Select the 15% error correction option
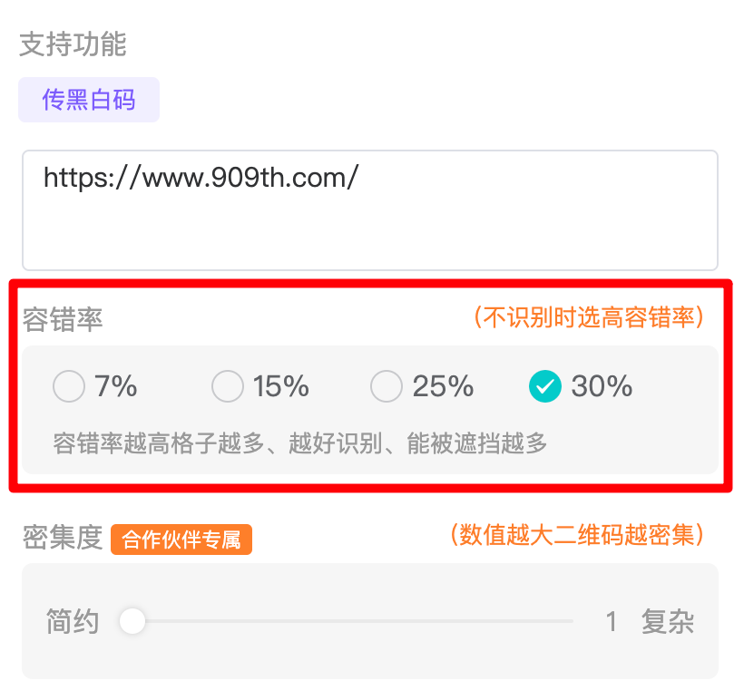Image resolution: width=744 pixels, height=700 pixels. coord(227,387)
